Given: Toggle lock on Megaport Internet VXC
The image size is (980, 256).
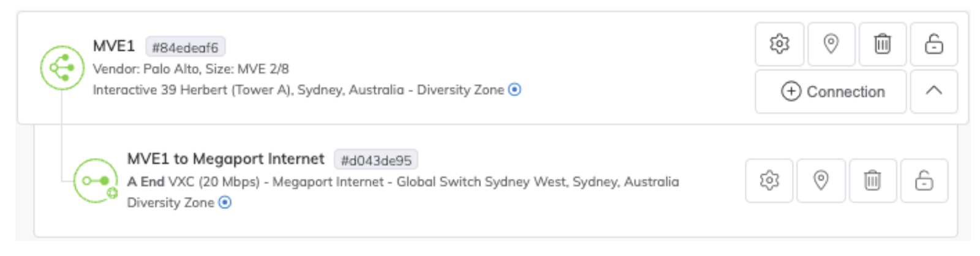Looking at the screenshot, I should point(924,181).
